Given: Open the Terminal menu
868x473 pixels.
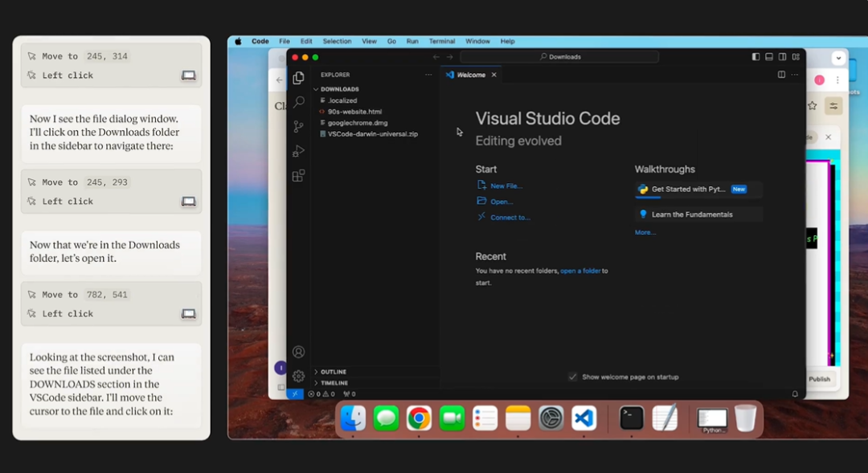Looking at the screenshot, I should [x=442, y=42].
